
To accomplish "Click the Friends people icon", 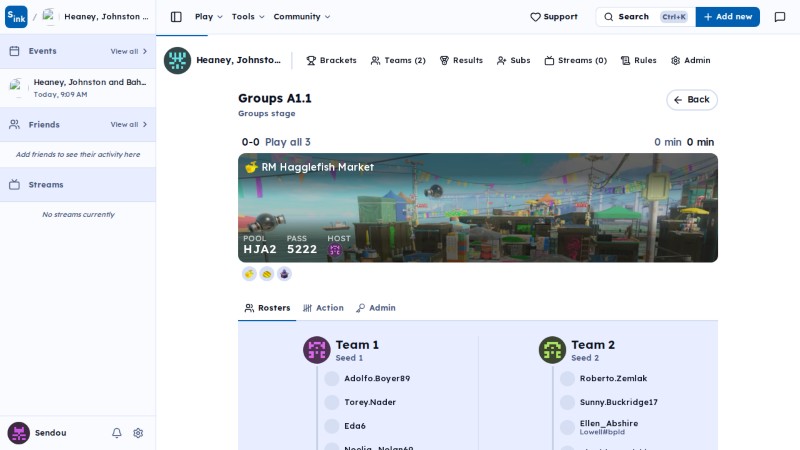I will tap(14, 124).
